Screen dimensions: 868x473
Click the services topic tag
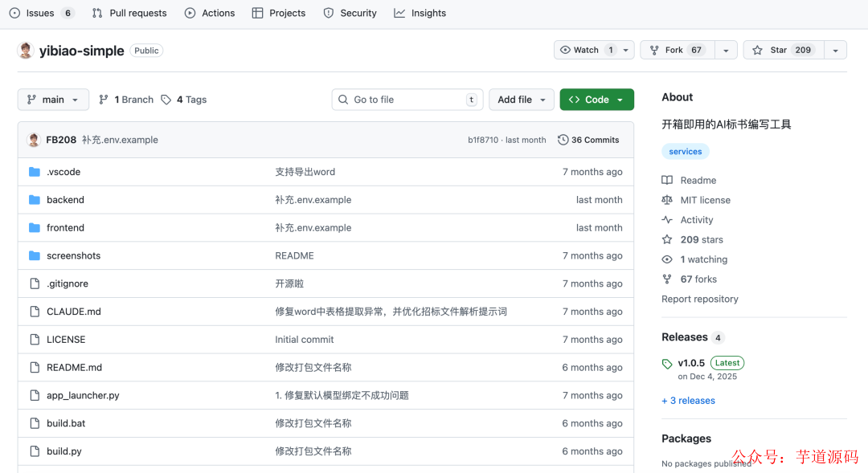pyautogui.click(x=686, y=152)
